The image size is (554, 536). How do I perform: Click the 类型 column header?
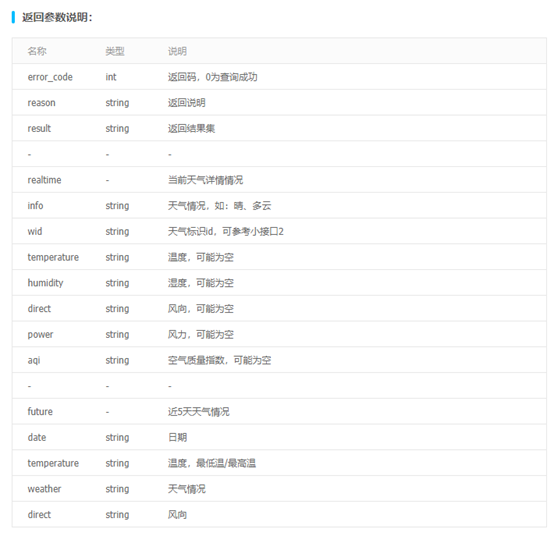pos(115,51)
